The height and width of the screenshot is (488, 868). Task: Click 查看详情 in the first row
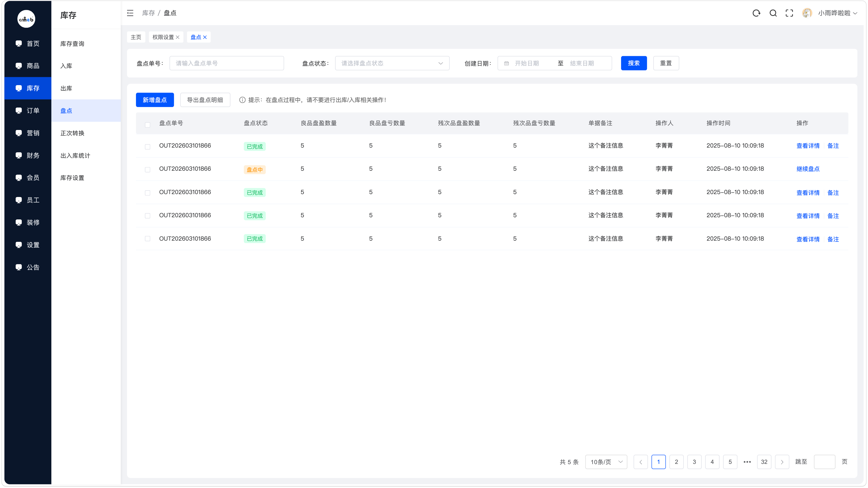coord(808,146)
